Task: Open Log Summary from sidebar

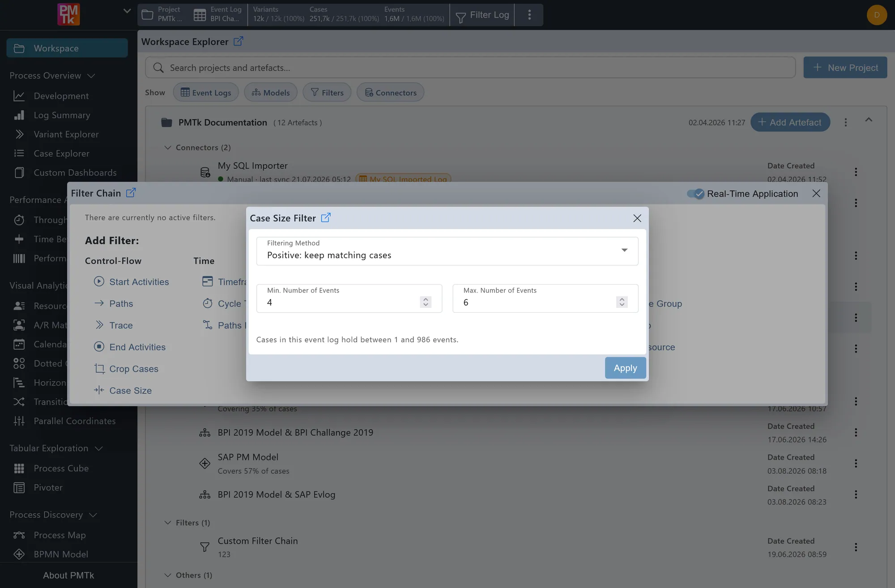Action: coord(62,115)
